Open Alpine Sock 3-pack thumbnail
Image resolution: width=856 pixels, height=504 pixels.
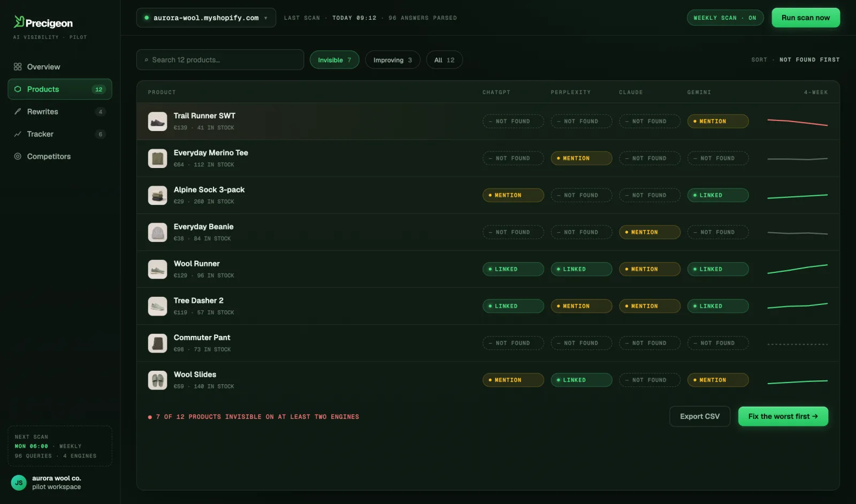[x=157, y=195]
